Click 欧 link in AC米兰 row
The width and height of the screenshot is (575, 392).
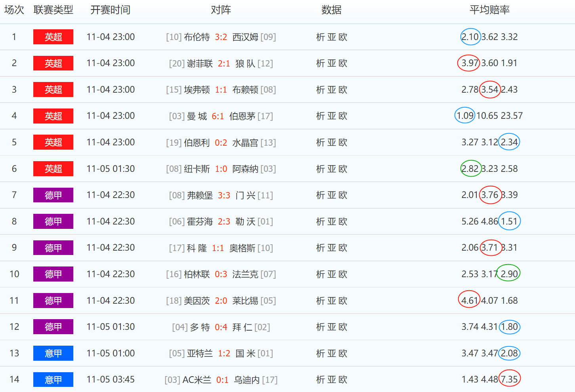pos(343,380)
